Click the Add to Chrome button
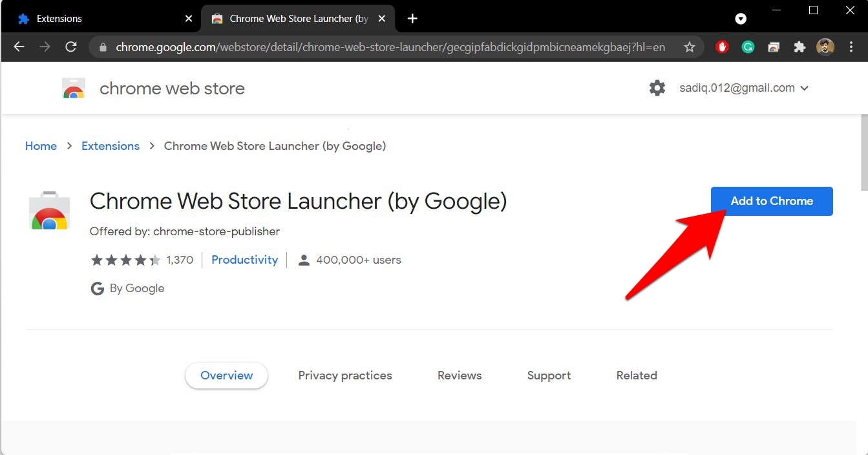The image size is (868, 455). click(x=772, y=201)
